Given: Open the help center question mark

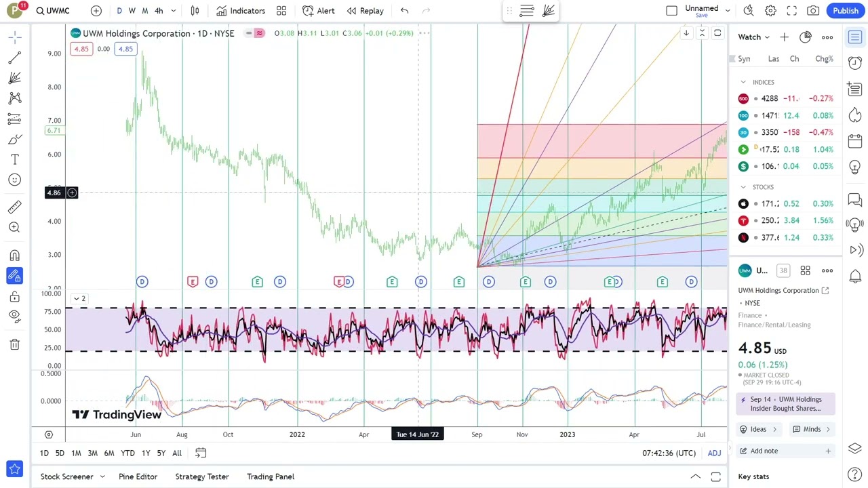Looking at the screenshot, I should point(855,474).
